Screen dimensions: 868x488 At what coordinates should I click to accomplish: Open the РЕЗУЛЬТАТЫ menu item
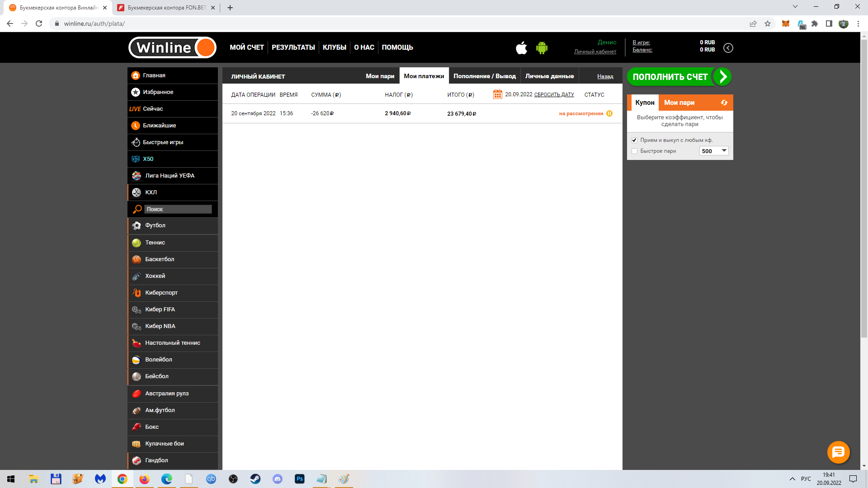coord(293,47)
